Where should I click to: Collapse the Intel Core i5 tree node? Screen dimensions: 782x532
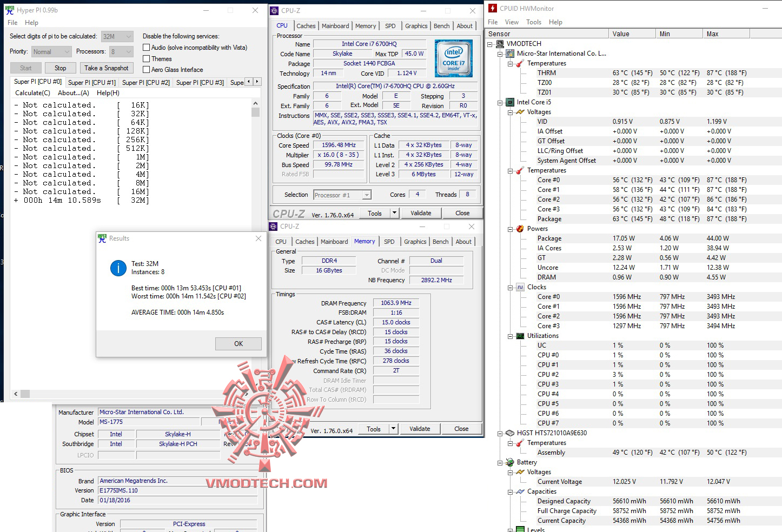point(500,102)
